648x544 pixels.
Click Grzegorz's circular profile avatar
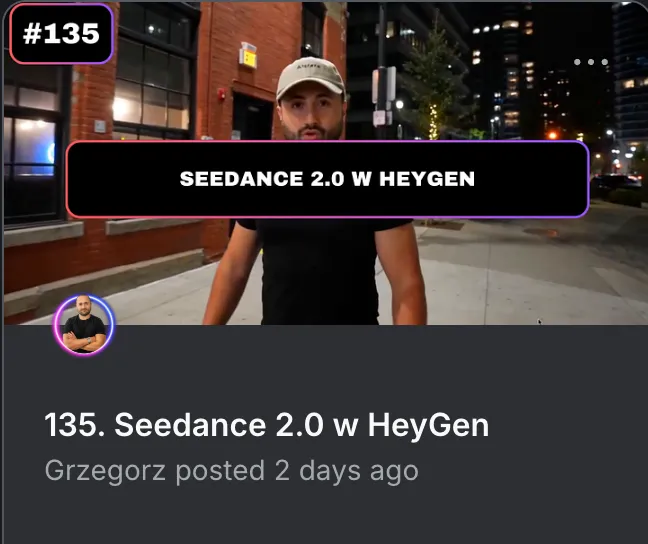[84, 325]
